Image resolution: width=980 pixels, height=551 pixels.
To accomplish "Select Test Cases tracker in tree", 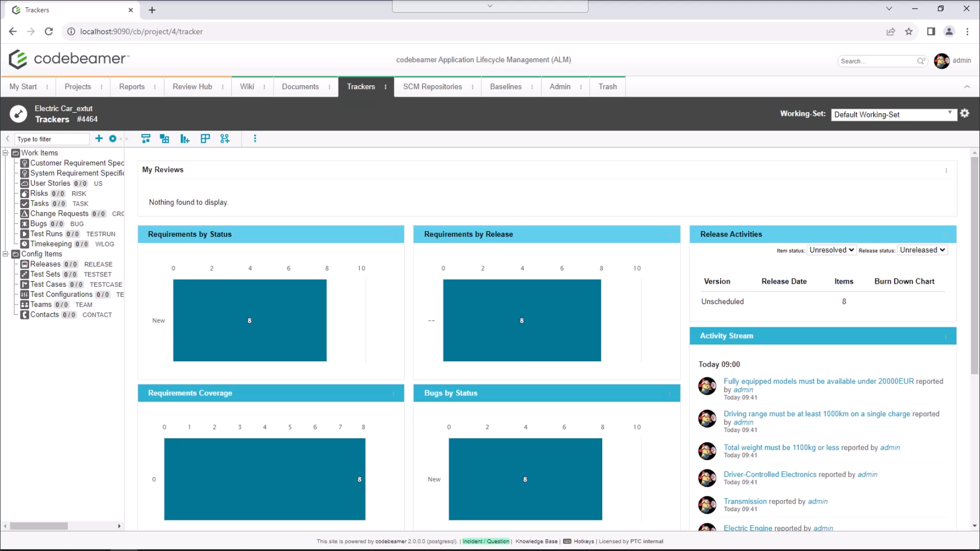I will (x=48, y=284).
